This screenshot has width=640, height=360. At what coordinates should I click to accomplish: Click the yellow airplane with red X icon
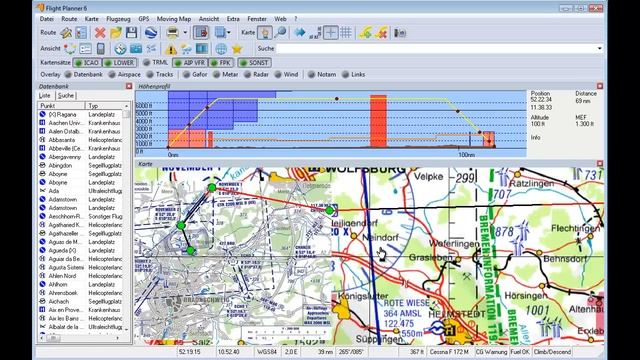click(x=381, y=33)
